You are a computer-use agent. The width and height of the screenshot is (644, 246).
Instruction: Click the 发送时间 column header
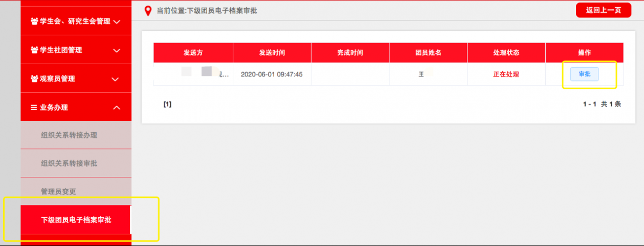point(272,53)
